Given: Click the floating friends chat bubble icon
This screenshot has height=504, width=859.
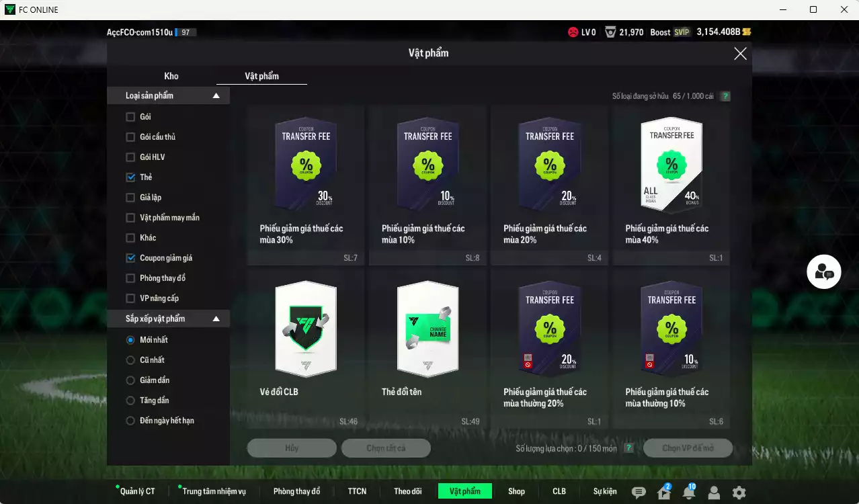Looking at the screenshot, I should click(823, 272).
